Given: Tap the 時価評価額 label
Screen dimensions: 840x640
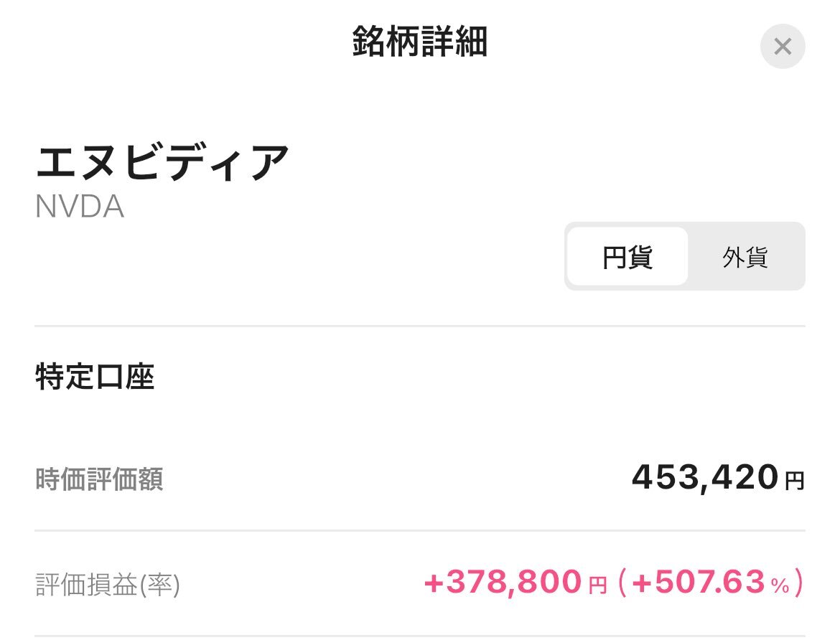Looking at the screenshot, I should (x=99, y=479).
